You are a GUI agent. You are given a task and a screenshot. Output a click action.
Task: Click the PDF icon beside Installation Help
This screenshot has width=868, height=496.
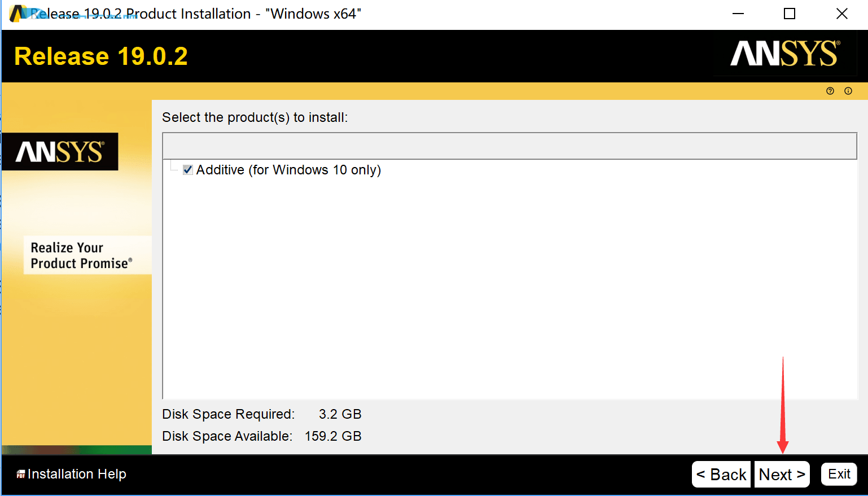click(21, 475)
